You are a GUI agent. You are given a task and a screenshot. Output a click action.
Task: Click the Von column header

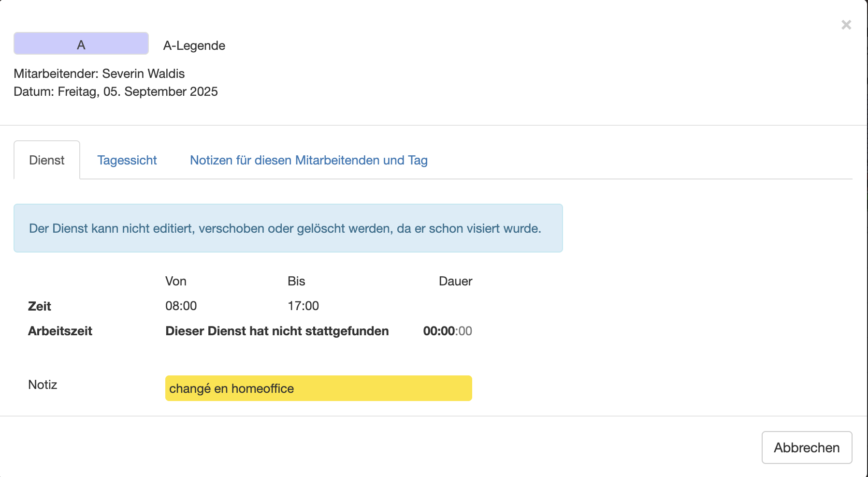pyautogui.click(x=176, y=281)
